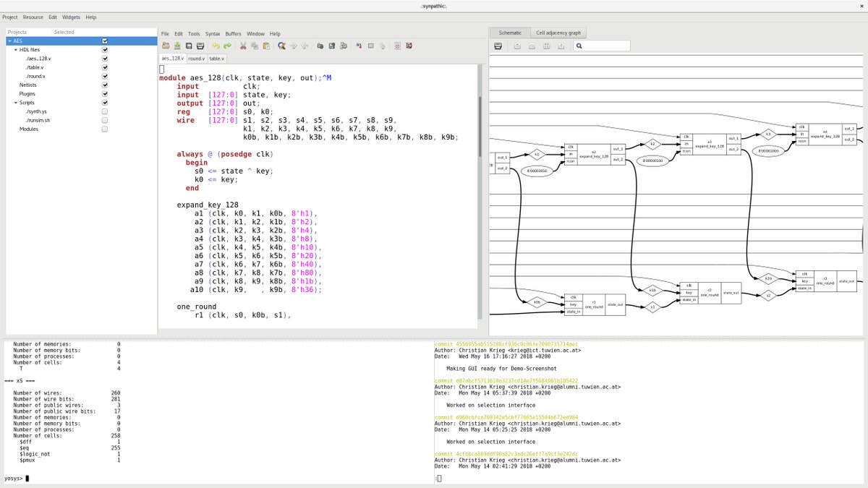Click the Find and replace magnifier icon
Screen dimensions: 868x488
pyautogui.click(x=281, y=46)
